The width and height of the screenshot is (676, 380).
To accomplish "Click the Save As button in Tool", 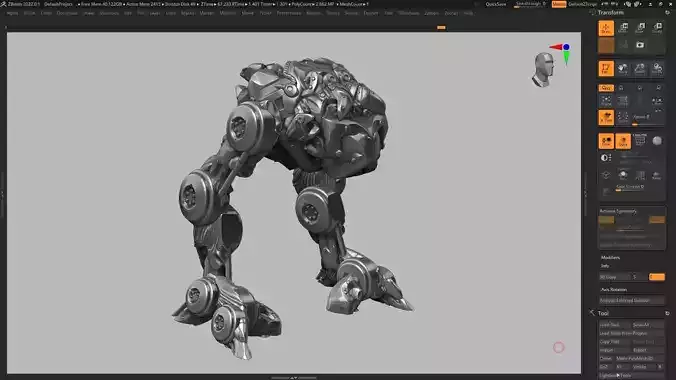I will [648, 325].
